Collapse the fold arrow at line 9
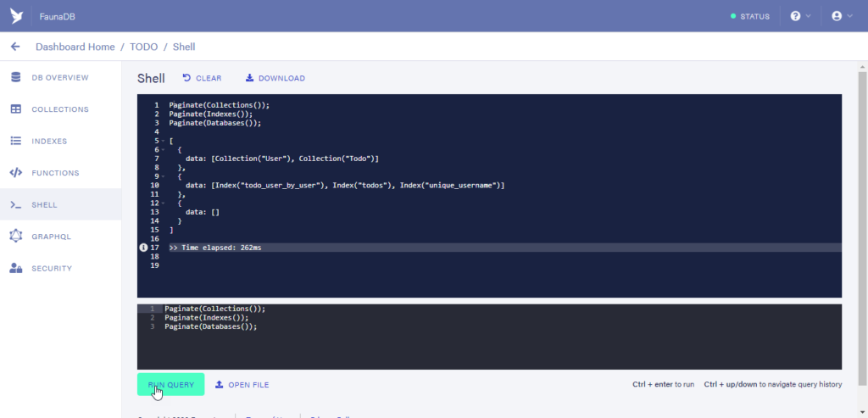This screenshot has width=868, height=418. [x=164, y=176]
